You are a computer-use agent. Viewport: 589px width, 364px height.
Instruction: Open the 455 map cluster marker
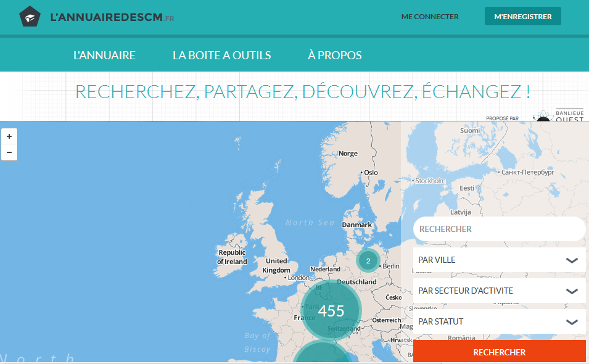[x=331, y=310]
